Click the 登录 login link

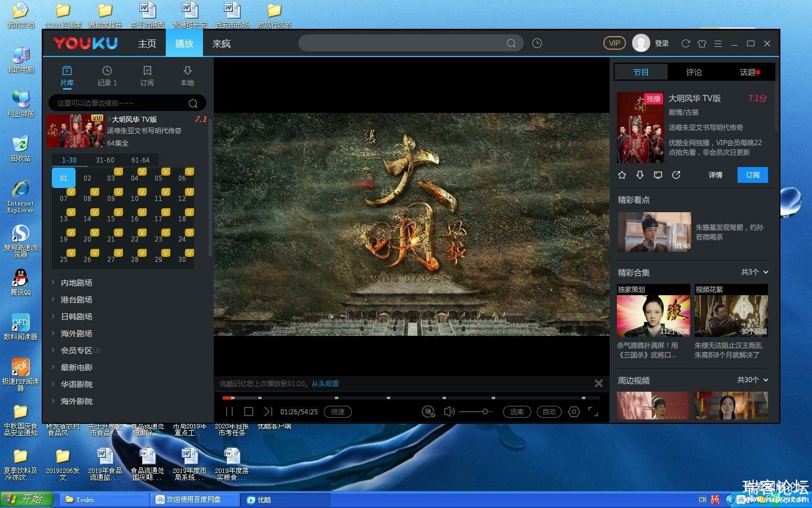(x=662, y=43)
